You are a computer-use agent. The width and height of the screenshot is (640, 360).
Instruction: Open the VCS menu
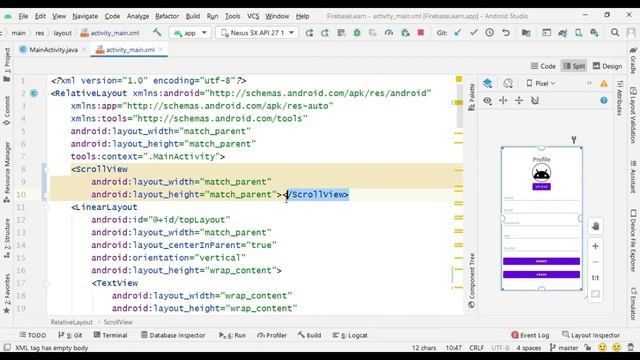253,16
